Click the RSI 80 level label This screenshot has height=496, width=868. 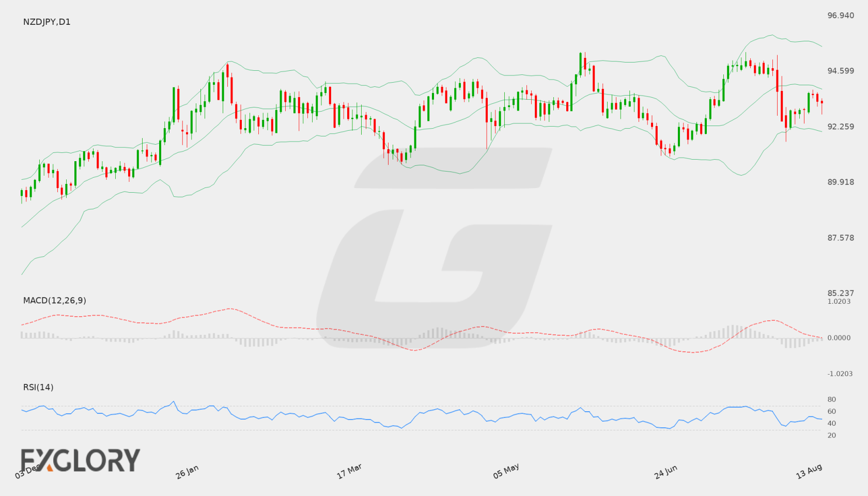tap(832, 400)
